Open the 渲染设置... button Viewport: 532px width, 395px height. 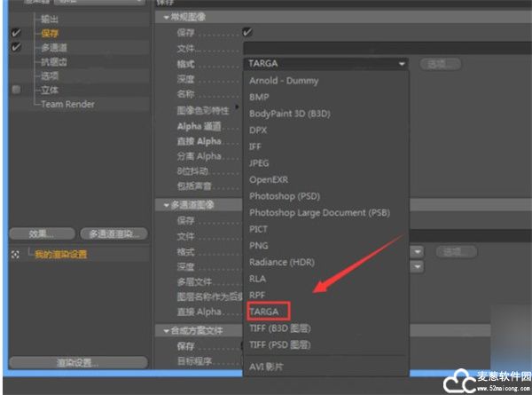(78, 362)
